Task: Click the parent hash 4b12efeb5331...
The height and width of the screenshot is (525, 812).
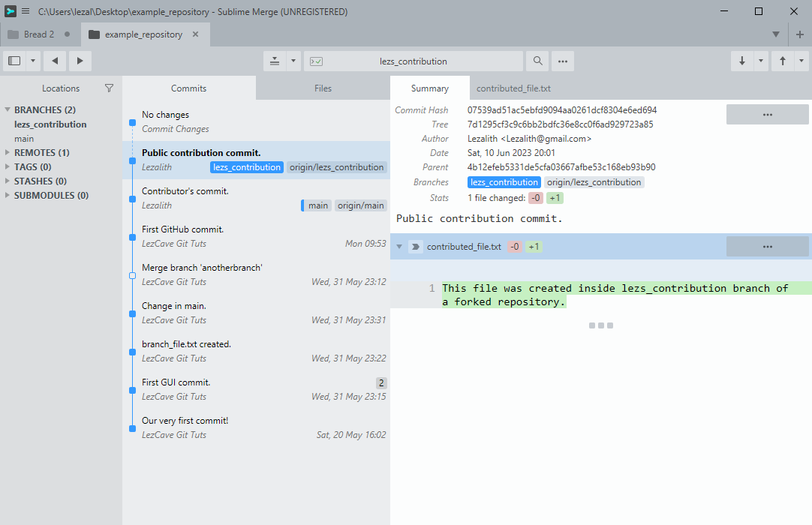Action: click(x=561, y=167)
